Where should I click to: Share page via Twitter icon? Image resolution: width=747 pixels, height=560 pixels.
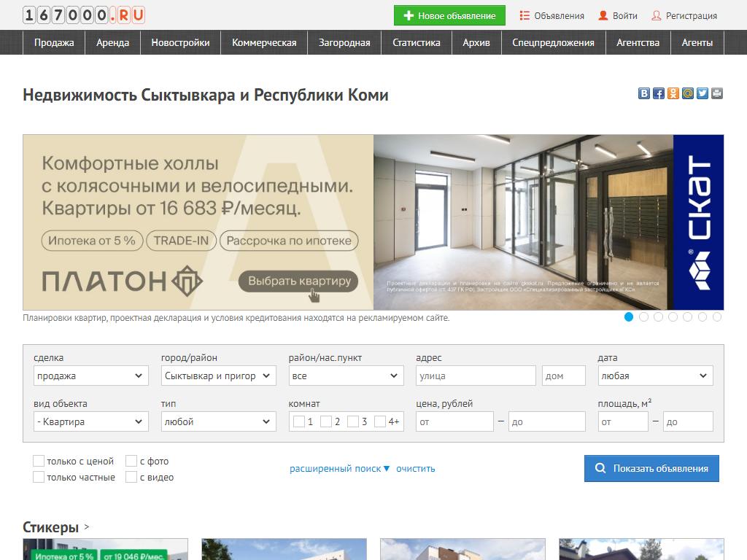[x=703, y=93]
